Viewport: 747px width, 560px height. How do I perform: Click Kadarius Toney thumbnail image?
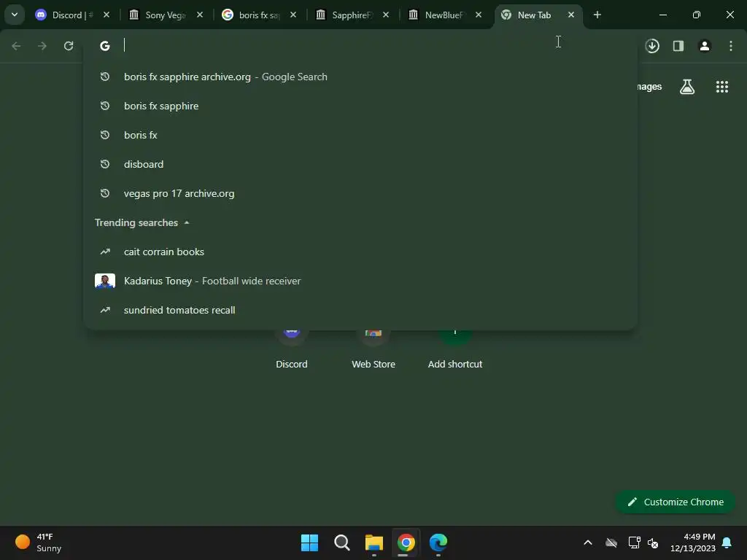[x=105, y=281]
